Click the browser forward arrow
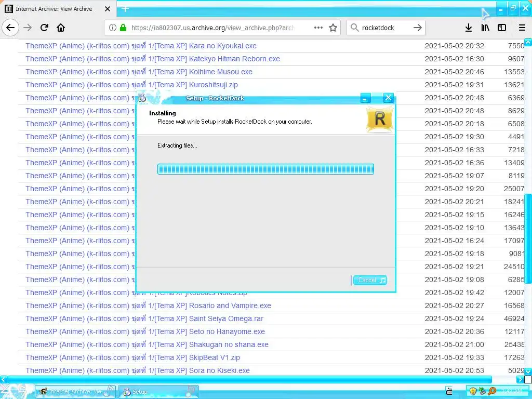Image resolution: width=532 pixels, height=399 pixels. pyautogui.click(x=28, y=28)
